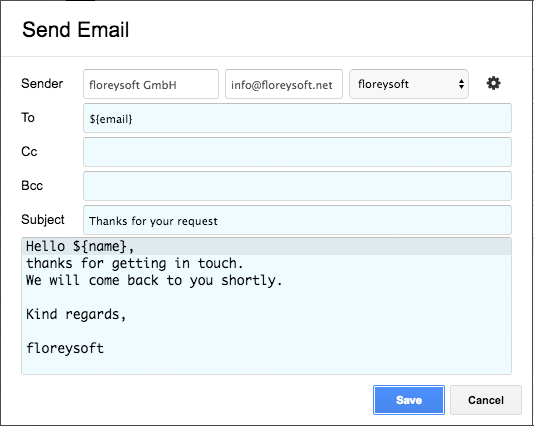
Task: Click the floreysoft GmbH sender name field
Action: (x=151, y=84)
